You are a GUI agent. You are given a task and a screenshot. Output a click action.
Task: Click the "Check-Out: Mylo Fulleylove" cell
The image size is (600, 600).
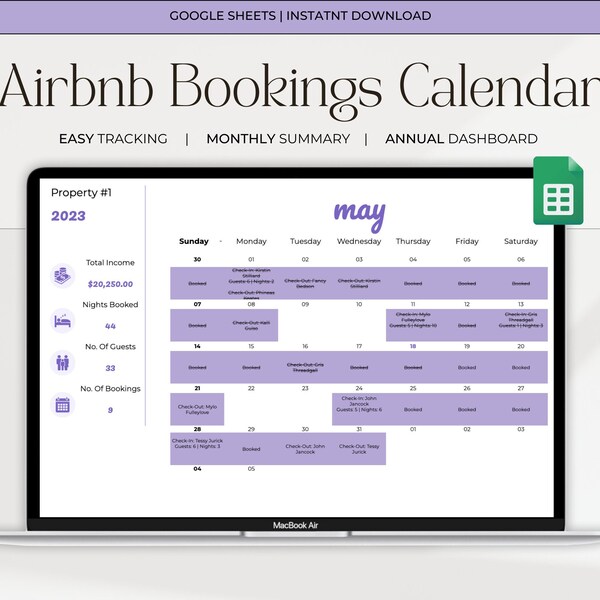pyautogui.click(x=197, y=409)
